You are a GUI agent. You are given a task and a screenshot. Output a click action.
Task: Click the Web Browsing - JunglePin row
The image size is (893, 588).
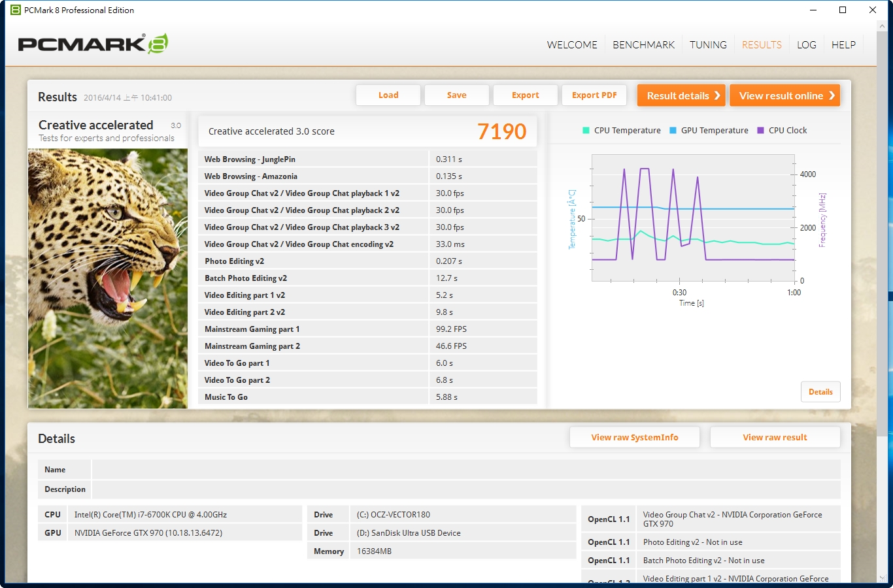click(367, 159)
